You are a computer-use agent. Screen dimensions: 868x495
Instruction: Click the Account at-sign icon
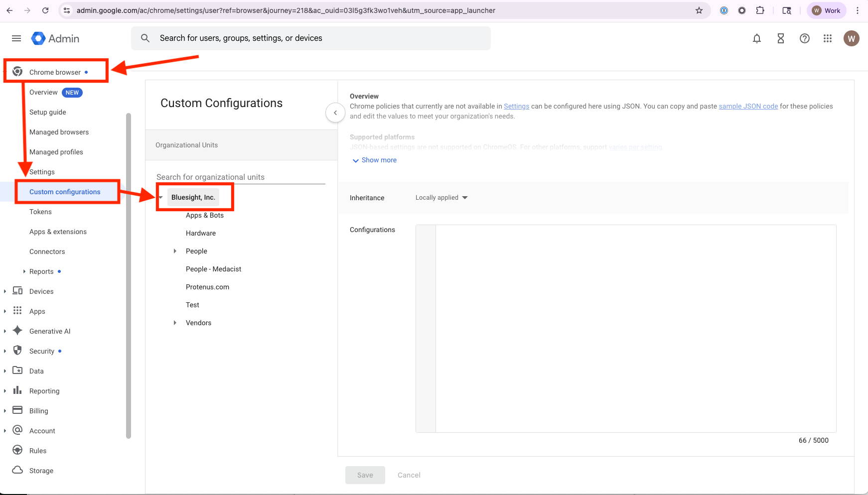(17, 430)
